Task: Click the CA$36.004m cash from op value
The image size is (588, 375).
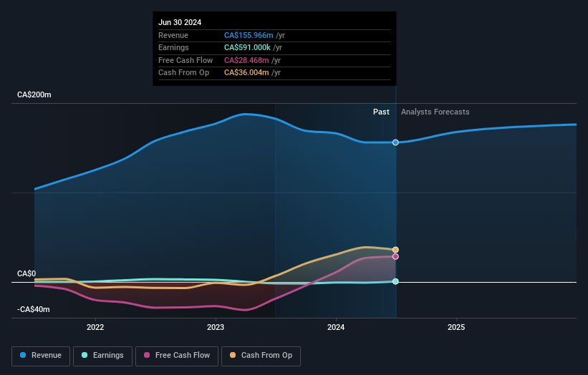Action: 246,73
